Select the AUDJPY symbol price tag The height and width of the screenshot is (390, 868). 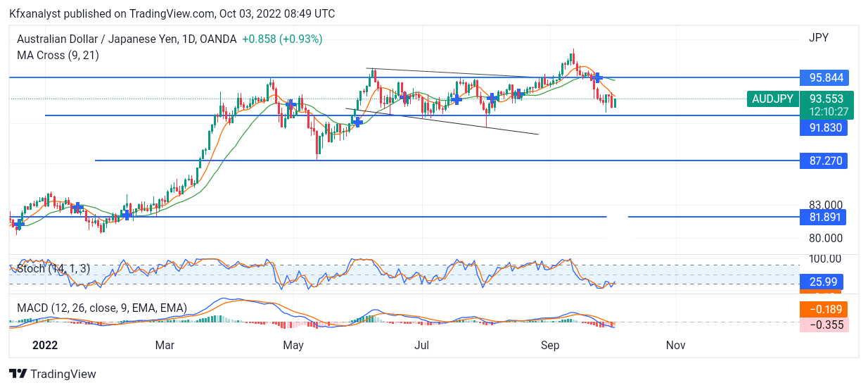coord(772,99)
